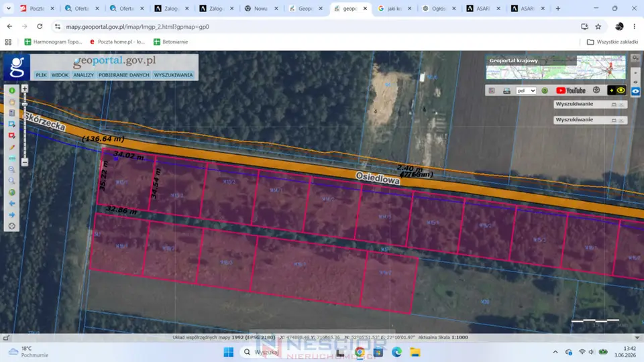644x362 pixels.
Task: Open the calculator-like panel tool in left toolbar
Action: pyautogui.click(x=12, y=113)
